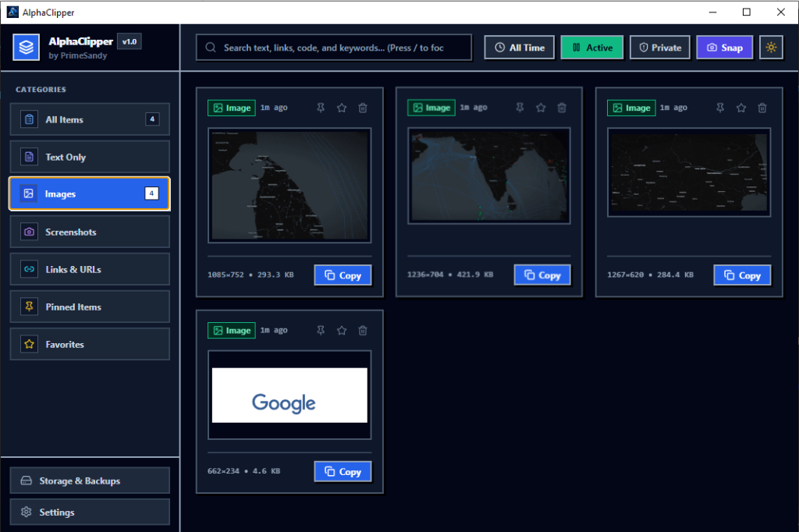Click '662×234 • 4.6 KB' text

243,471
